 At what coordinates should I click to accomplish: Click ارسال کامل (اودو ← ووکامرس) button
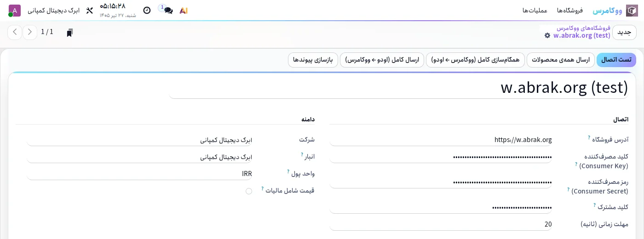point(382,60)
